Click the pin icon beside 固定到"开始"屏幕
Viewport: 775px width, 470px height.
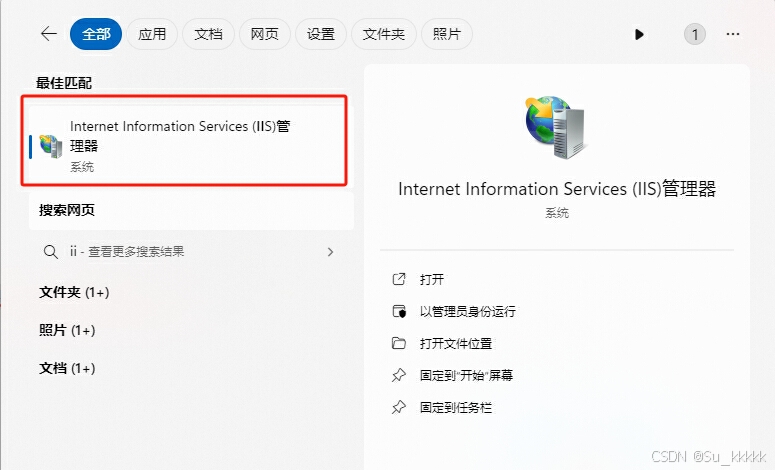(x=399, y=376)
